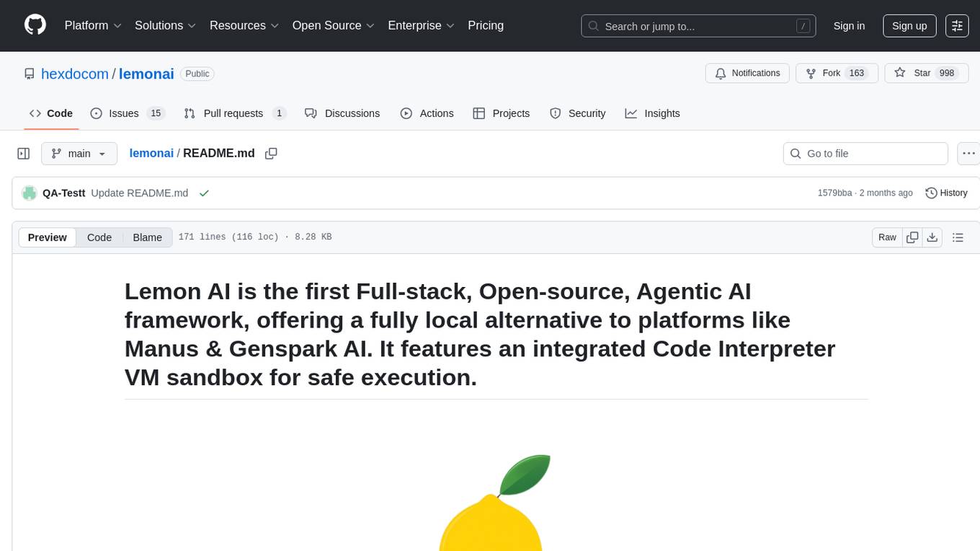The height and width of the screenshot is (551, 980).
Task: Click the 2 months ago timestamp
Action: (x=886, y=193)
